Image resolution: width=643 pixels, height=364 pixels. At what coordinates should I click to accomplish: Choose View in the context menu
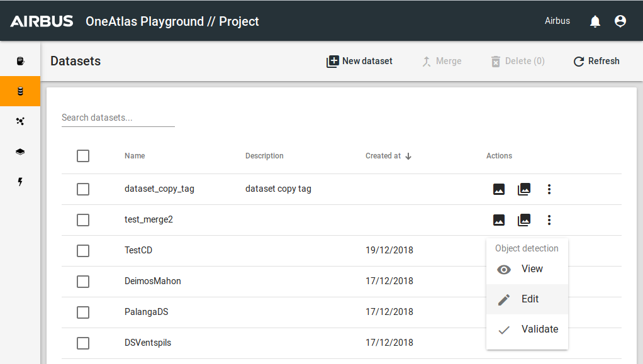click(527, 269)
